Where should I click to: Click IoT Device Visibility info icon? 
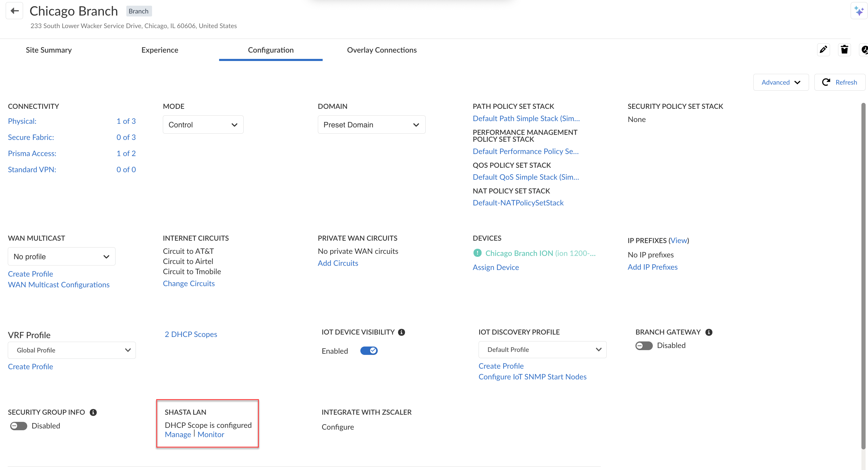click(x=401, y=332)
